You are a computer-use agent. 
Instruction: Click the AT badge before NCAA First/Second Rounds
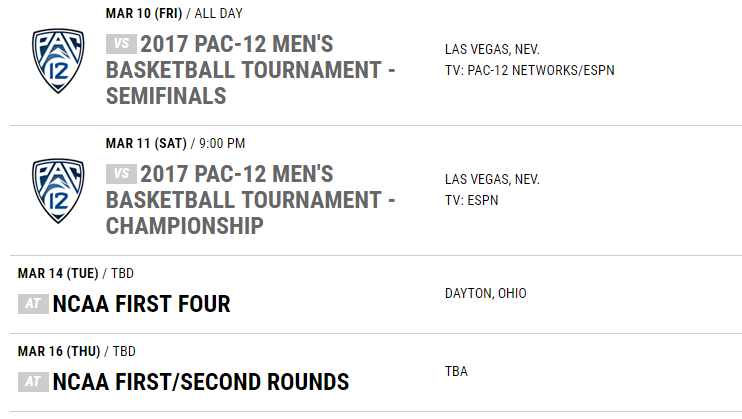click(x=33, y=382)
